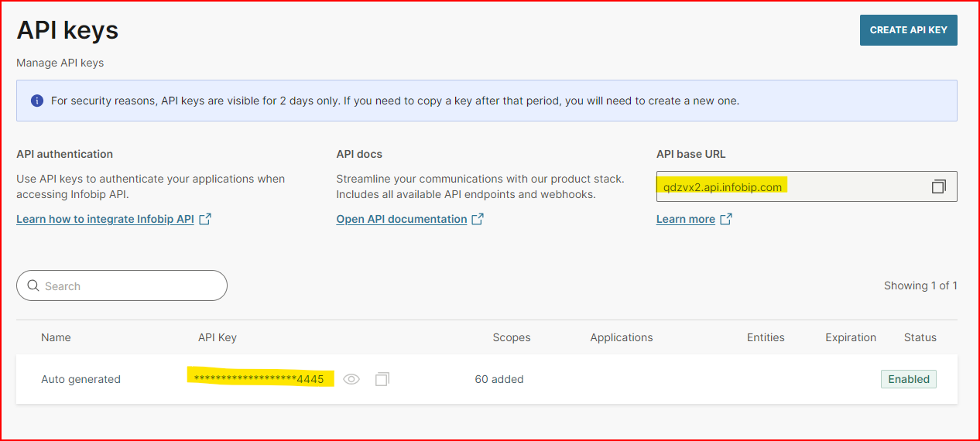Click the search magnifier icon
Image resolution: width=980 pixels, height=441 pixels.
(33, 285)
